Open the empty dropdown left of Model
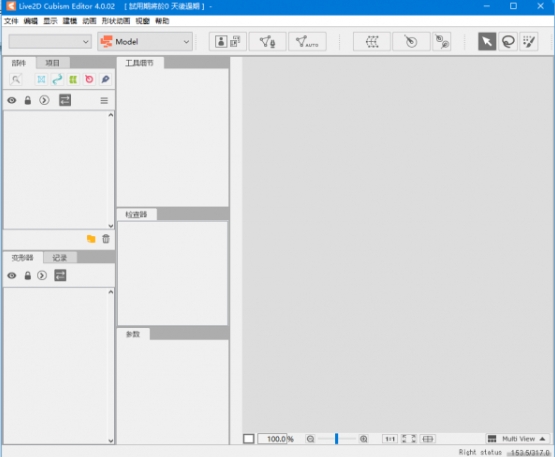This screenshot has width=555, height=457. click(50, 42)
